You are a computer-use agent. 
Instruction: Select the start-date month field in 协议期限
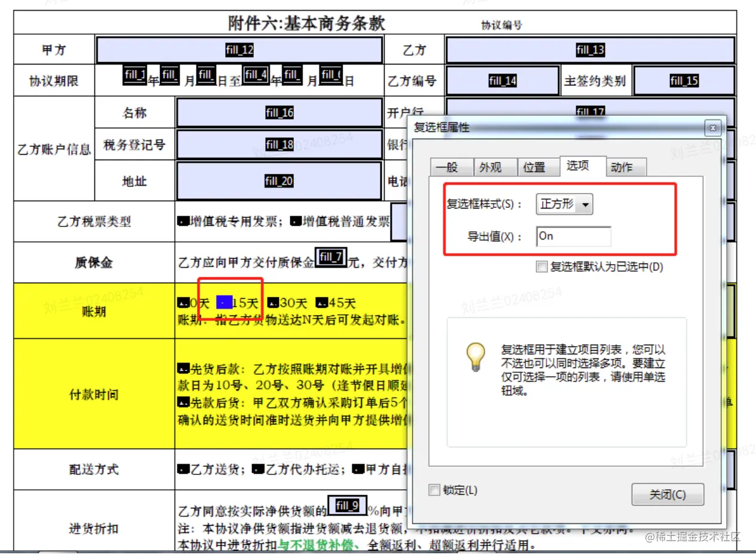[170, 75]
